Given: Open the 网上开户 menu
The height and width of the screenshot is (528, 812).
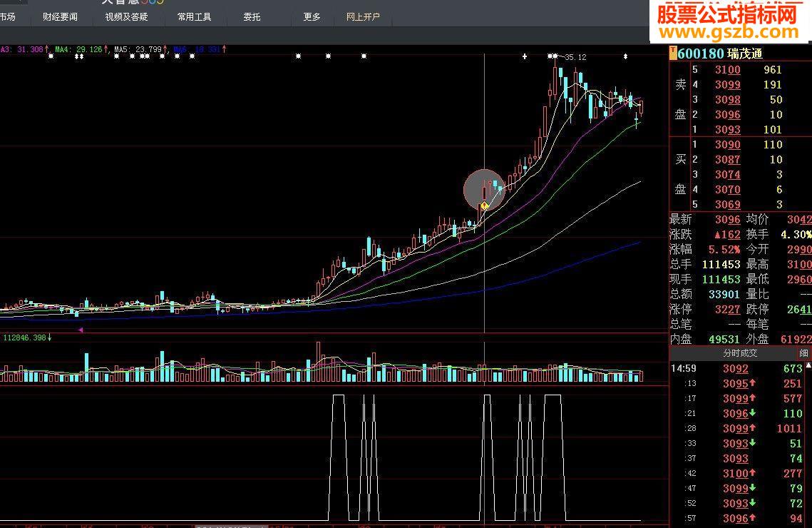Looking at the screenshot, I should point(363,17).
